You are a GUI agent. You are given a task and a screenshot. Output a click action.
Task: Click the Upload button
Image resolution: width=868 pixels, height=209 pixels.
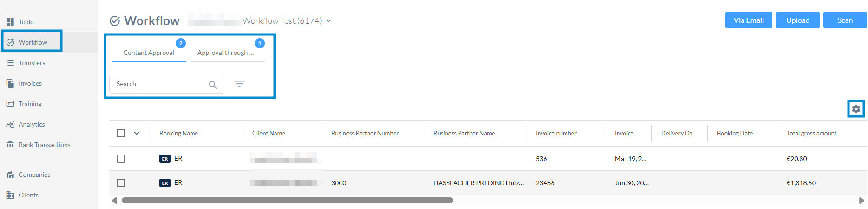(798, 20)
